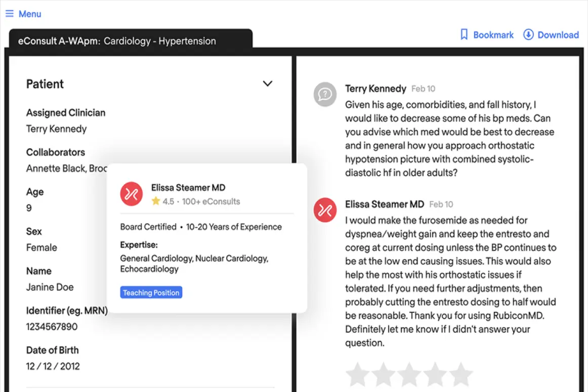Click the Teaching Position badge
Image resolution: width=588 pixels, height=392 pixels.
151,293
